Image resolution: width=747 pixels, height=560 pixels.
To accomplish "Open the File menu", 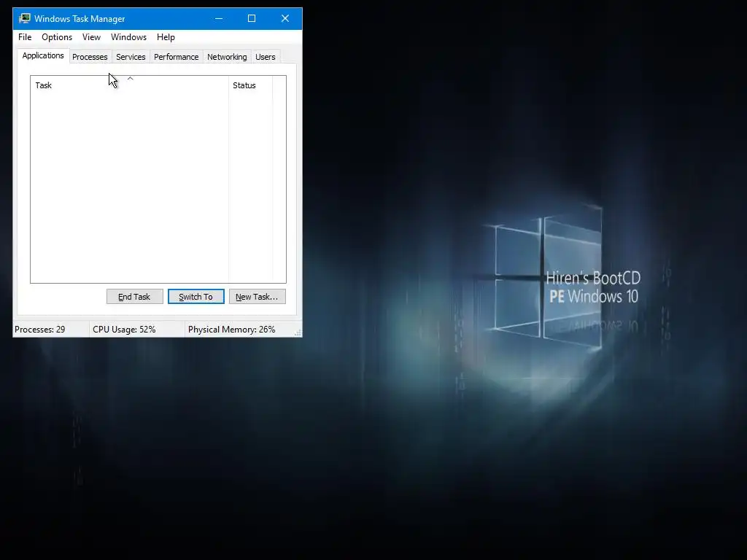I will pos(25,37).
